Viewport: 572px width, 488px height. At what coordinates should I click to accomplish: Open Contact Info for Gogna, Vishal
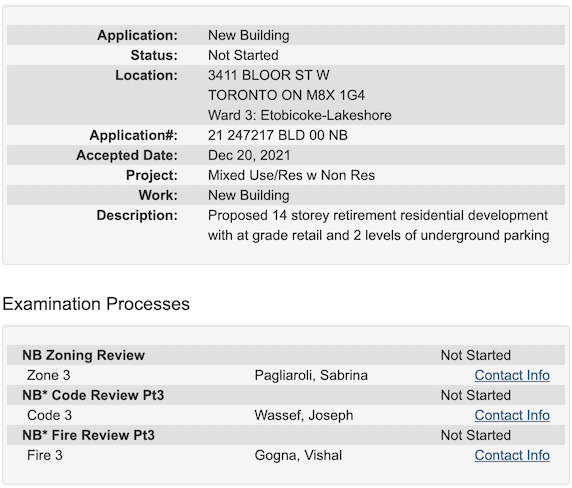[x=512, y=455]
